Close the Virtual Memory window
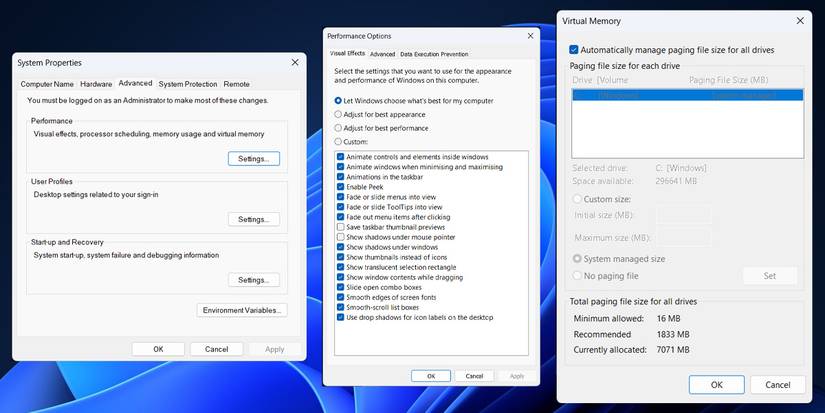This screenshot has width=825, height=413. 800,21
